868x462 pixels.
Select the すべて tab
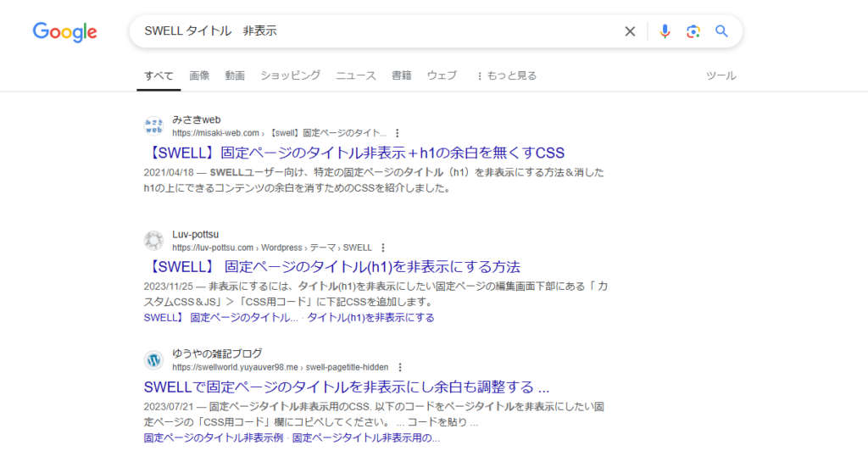point(159,75)
